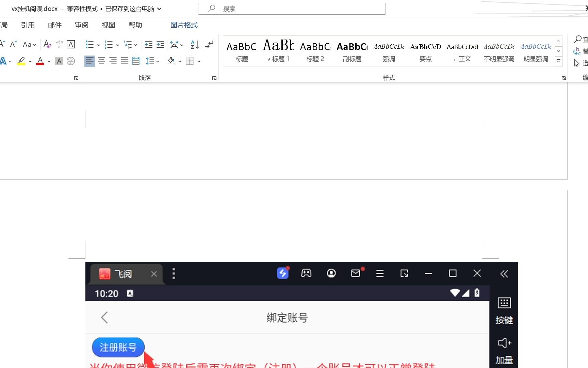Apply the 不明显强调 style

coord(499,51)
